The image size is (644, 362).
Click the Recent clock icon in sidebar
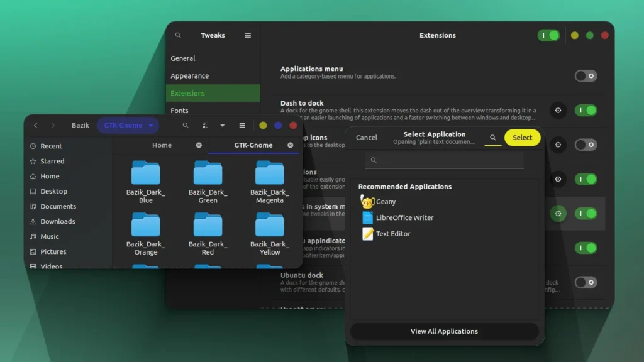(x=33, y=146)
